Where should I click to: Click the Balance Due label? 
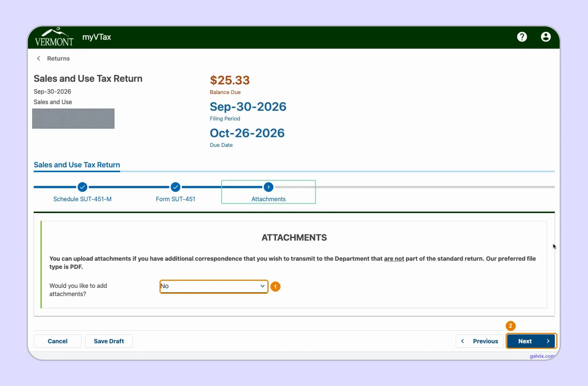point(225,92)
